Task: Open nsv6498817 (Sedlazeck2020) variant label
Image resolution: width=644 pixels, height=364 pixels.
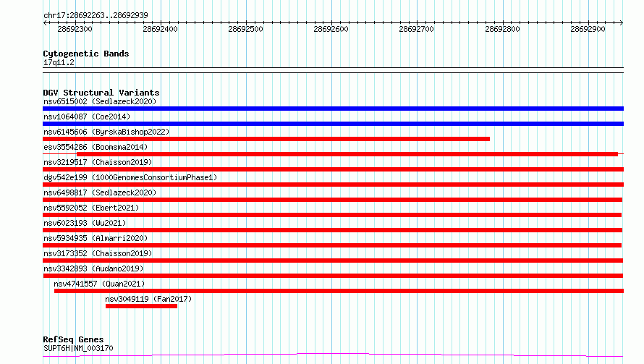Action: click(100, 192)
